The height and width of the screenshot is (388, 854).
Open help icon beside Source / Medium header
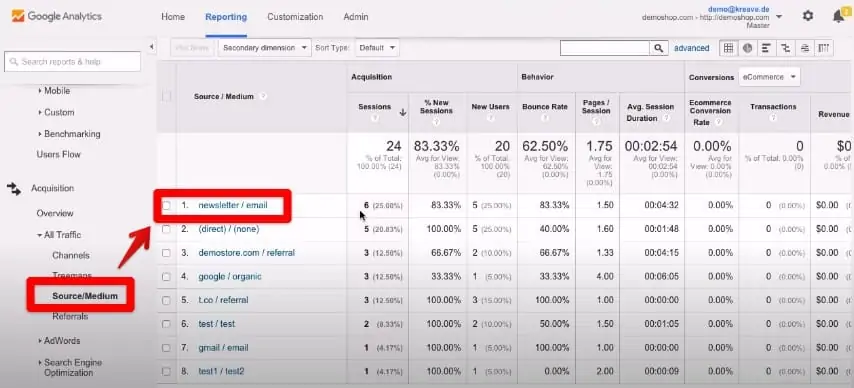tap(263, 96)
